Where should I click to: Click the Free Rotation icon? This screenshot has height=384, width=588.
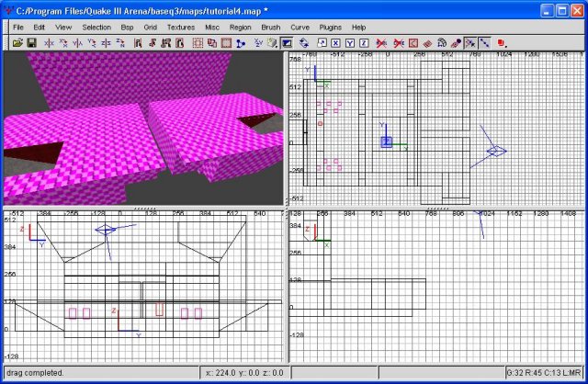304,43
